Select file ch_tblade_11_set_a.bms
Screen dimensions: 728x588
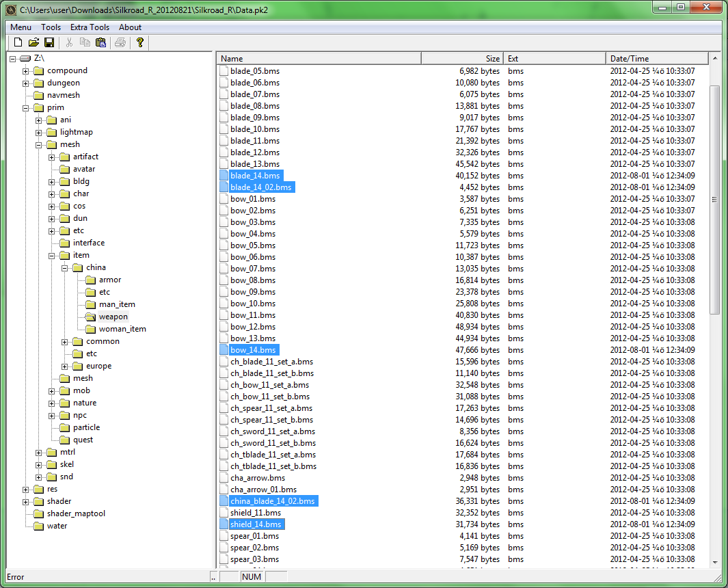(273, 455)
